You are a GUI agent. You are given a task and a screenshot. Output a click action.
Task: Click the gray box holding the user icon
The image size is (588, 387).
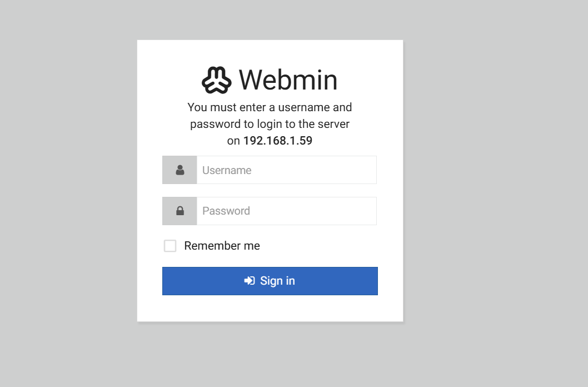180,170
